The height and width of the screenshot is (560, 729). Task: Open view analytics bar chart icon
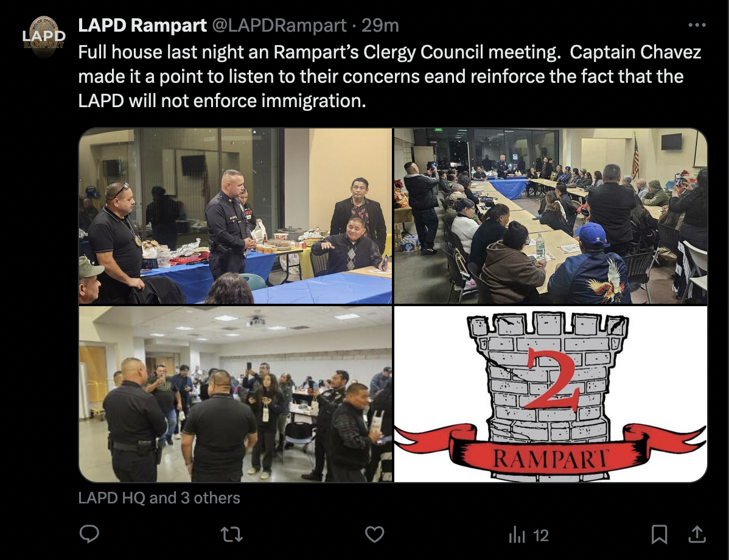517,534
